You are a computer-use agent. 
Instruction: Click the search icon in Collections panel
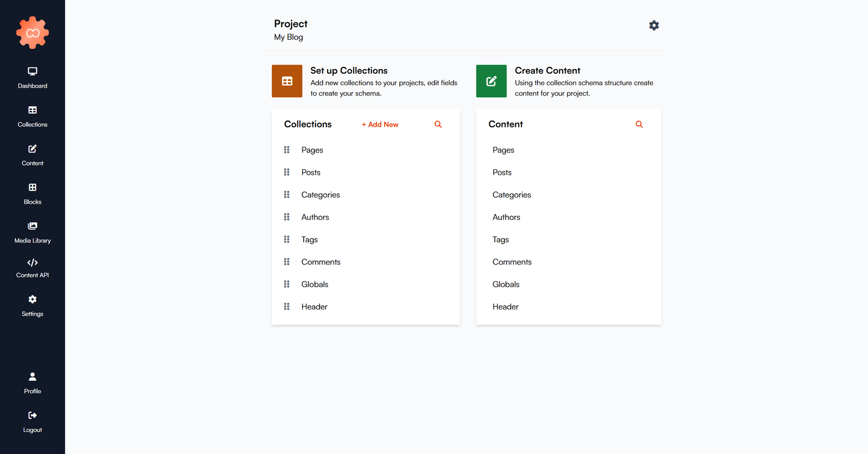tap(438, 124)
